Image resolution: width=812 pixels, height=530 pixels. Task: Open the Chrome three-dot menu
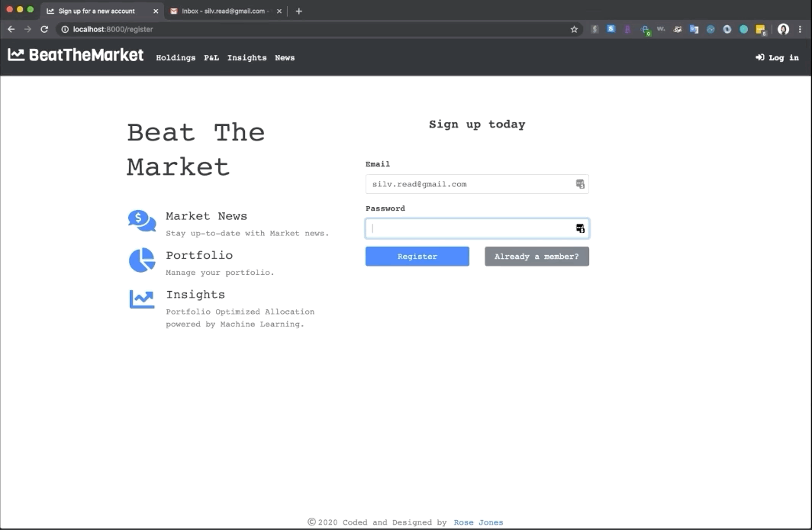pos(800,30)
